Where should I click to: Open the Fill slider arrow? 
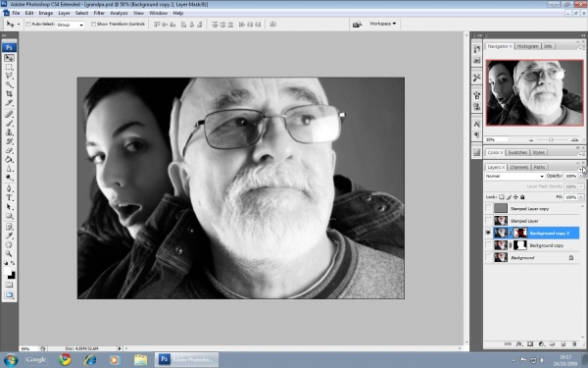point(581,197)
